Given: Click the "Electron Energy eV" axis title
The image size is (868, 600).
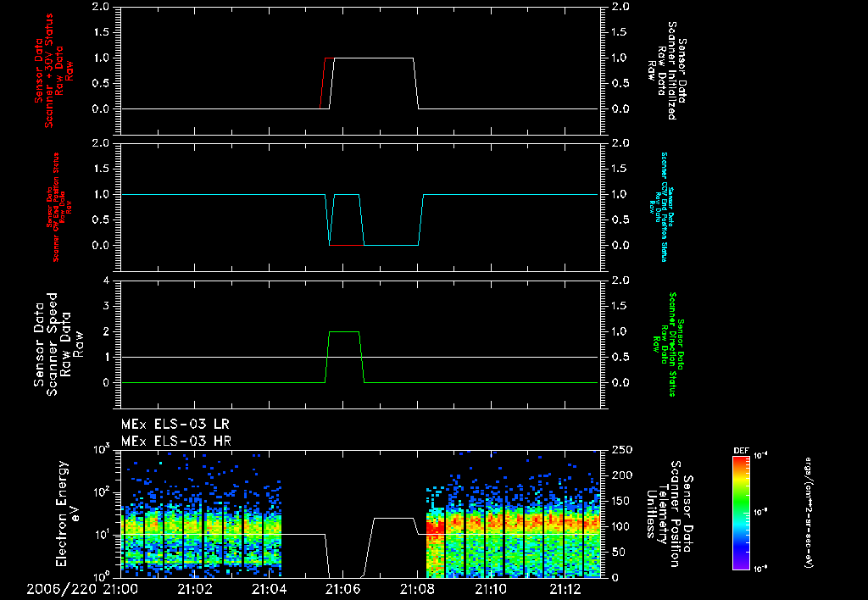Looking at the screenshot, I should [x=68, y=514].
